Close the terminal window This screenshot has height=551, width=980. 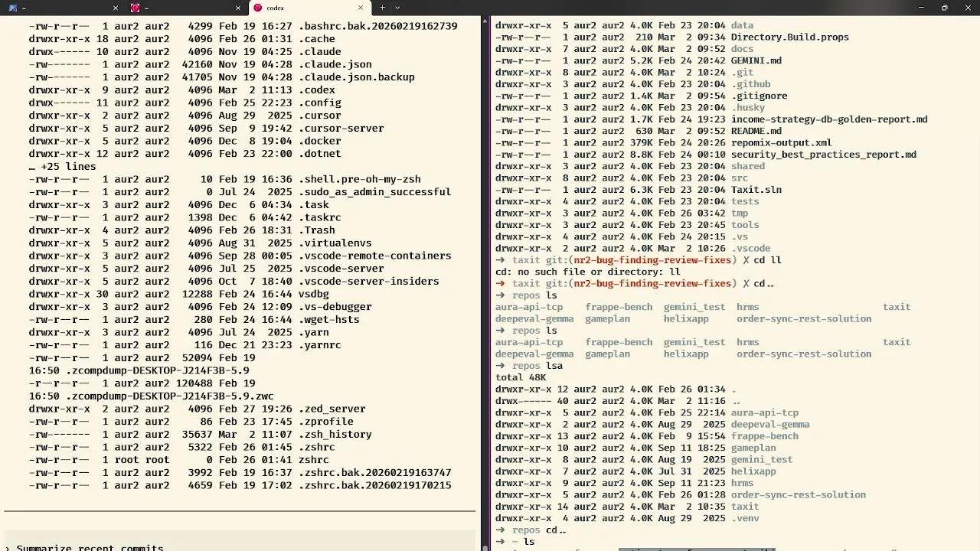[968, 8]
